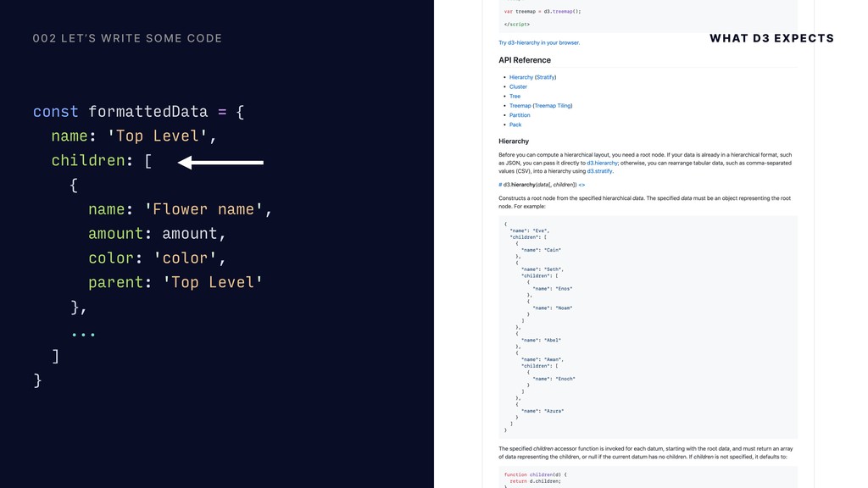Screen dimensions: 868x488
Task: Click the "name: 'Flower name'," code line
Action: click(180, 209)
